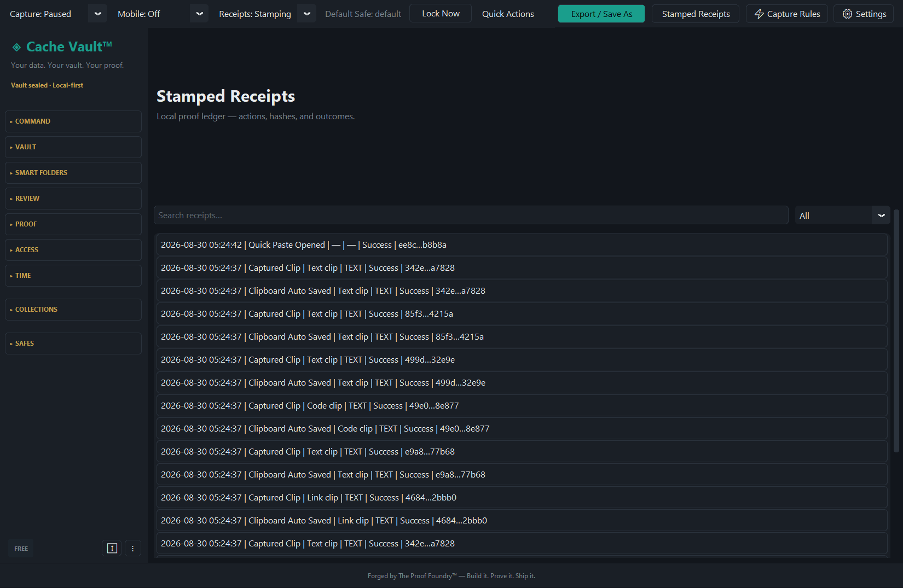This screenshot has width=903, height=588.
Task: Open the three-dot sidebar options menu
Action: pyautogui.click(x=132, y=548)
